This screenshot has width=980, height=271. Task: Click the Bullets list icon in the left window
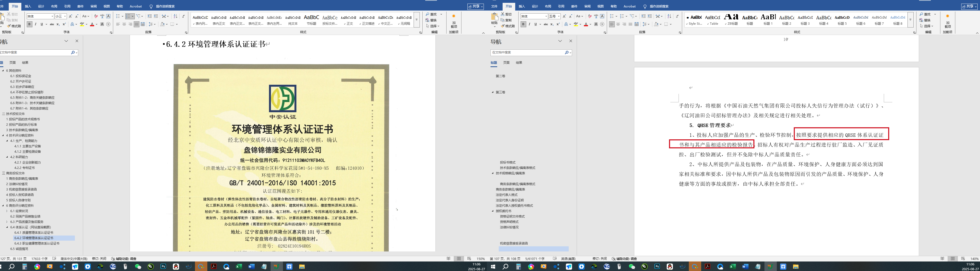coord(119,16)
